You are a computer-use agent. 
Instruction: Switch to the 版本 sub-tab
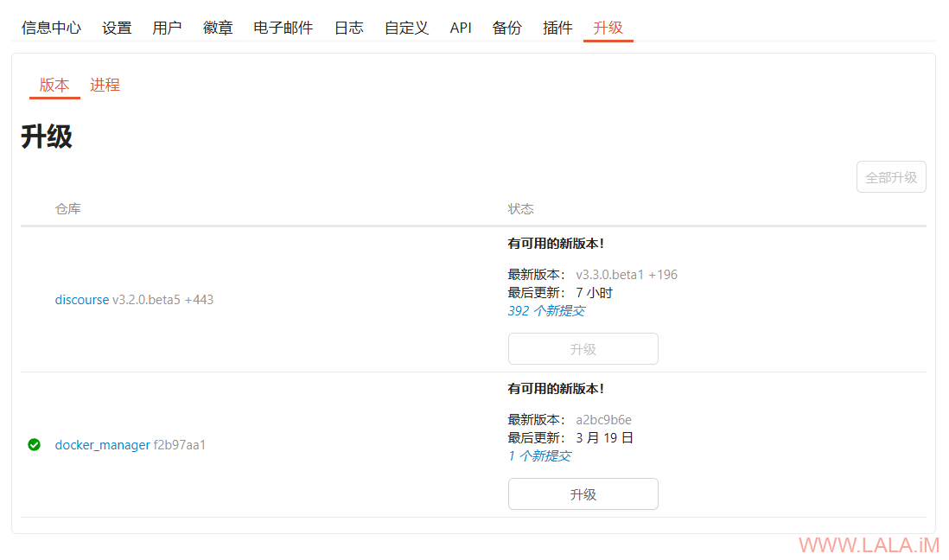point(54,85)
